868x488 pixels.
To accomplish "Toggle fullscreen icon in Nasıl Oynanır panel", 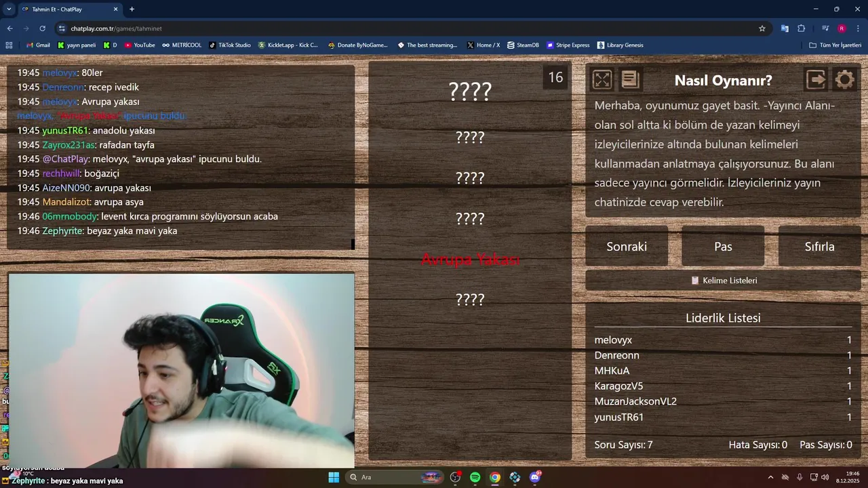I will click(601, 80).
